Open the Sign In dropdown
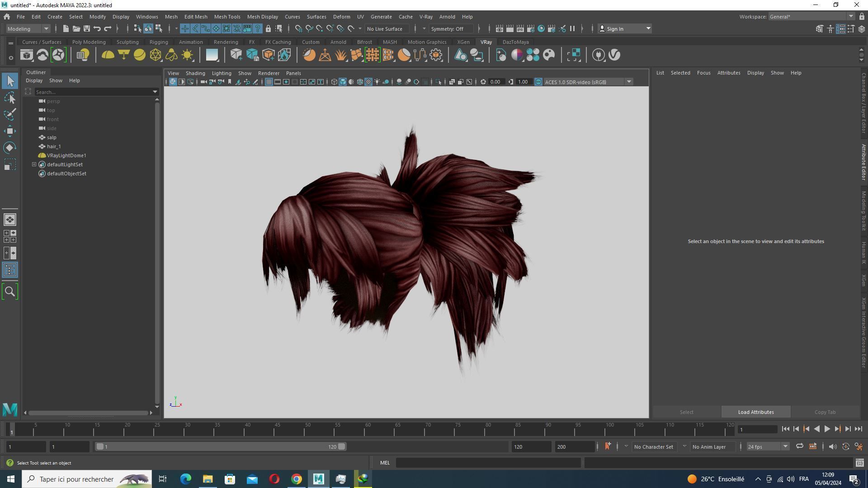The width and height of the screenshot is (868, 488). (x=625, y=28)
